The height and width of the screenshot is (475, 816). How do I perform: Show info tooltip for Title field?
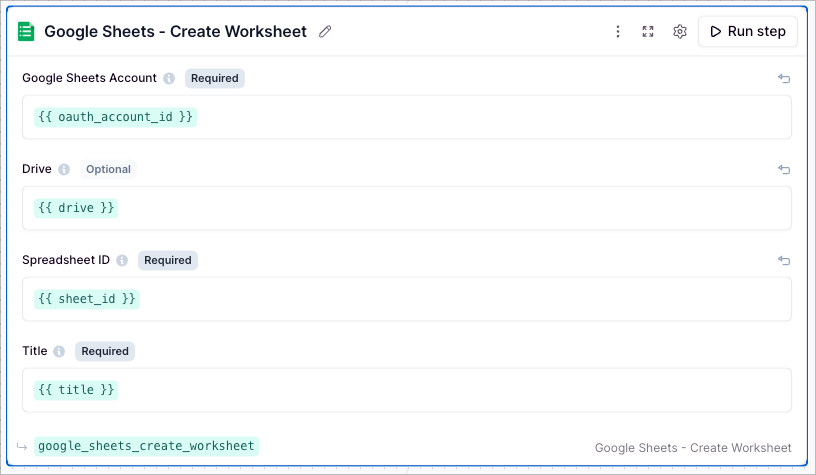pyautogui.click(x=59, y=352)
